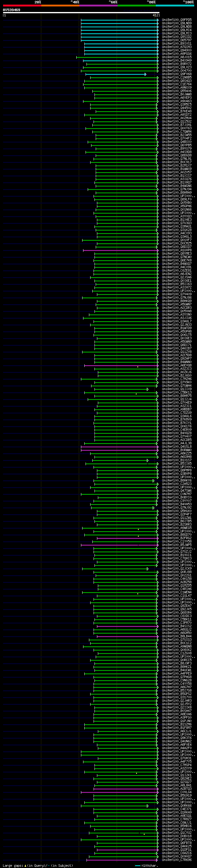Screen dimensions: 197x868
Task: Click the UniRef100_C4E371 label
Action: coord(177,809)
